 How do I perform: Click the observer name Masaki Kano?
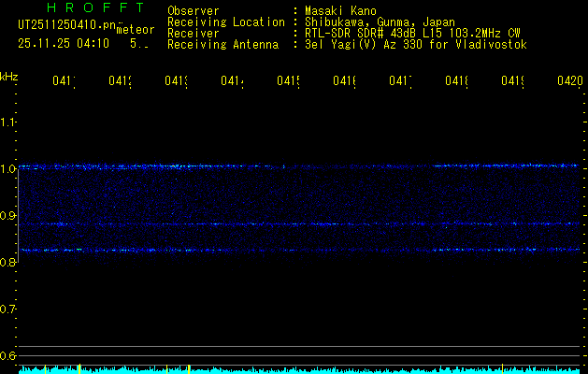pyautogui.click(x=340, y=11)
